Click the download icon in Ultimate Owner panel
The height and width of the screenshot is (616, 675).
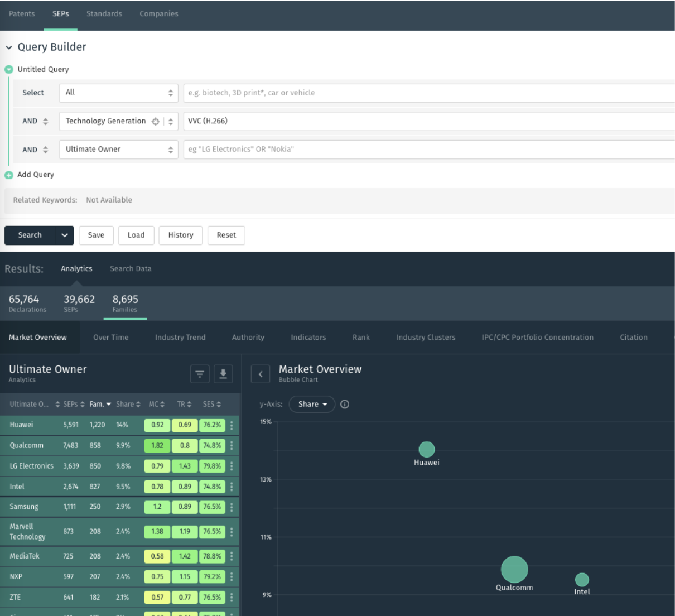coord(223,374)
